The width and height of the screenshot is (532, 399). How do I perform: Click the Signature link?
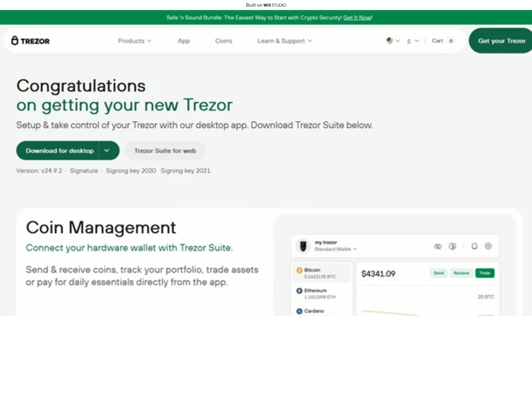click(x=84, y=171)
